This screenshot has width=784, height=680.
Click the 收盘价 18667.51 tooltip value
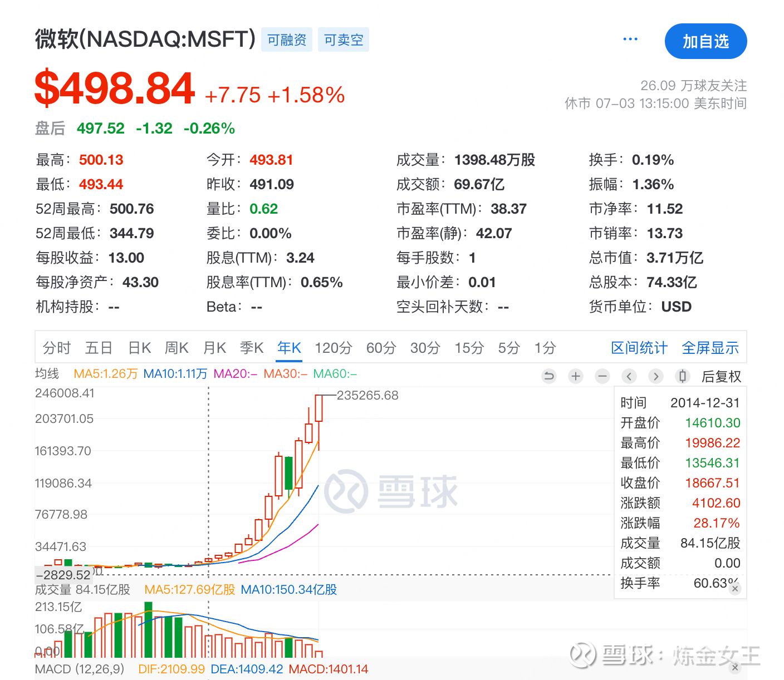tap(713, 483)
